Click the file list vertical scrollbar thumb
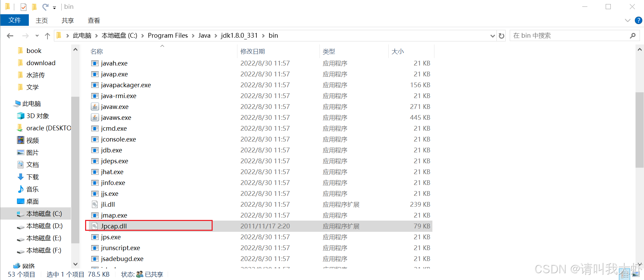 [x=640, y=130]
